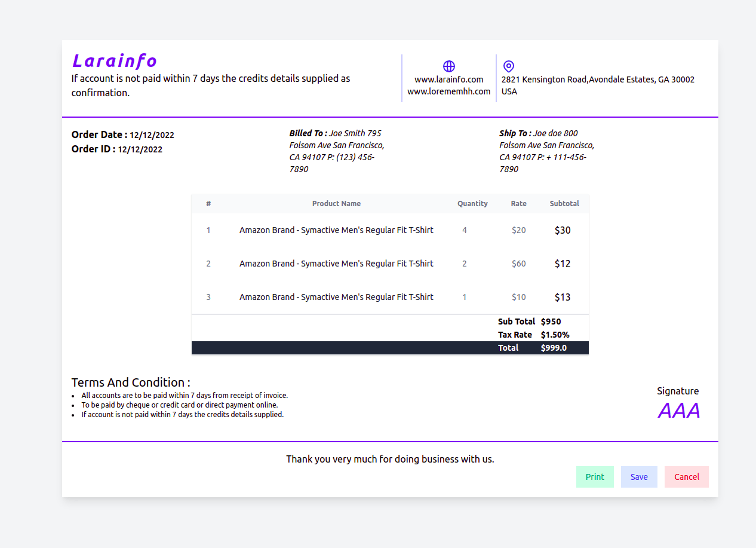Select the Terms And Condition heading

130,382
